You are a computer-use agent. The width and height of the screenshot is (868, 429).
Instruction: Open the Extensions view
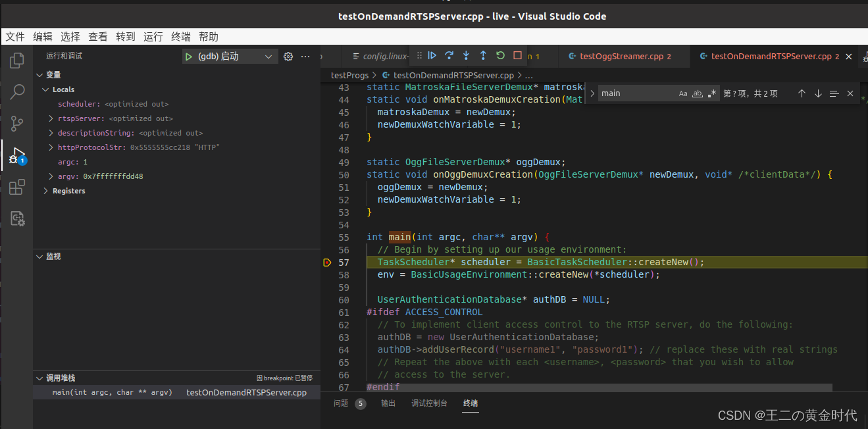pos(17,187)
